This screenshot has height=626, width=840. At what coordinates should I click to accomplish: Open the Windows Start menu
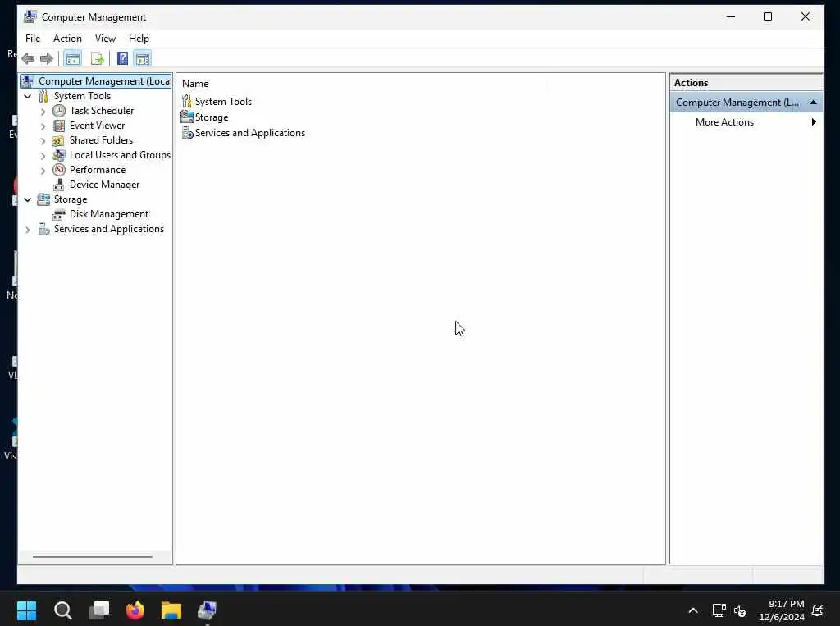click(26, 610)
